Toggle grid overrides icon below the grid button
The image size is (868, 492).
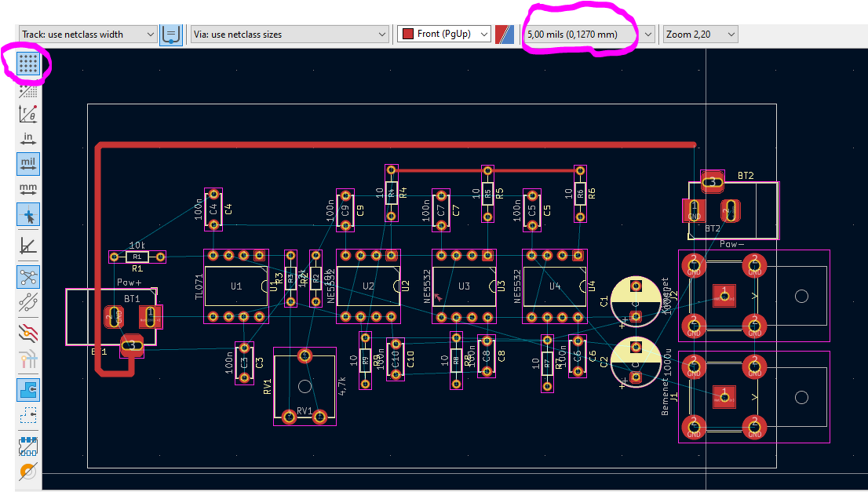tap(27, 90)
